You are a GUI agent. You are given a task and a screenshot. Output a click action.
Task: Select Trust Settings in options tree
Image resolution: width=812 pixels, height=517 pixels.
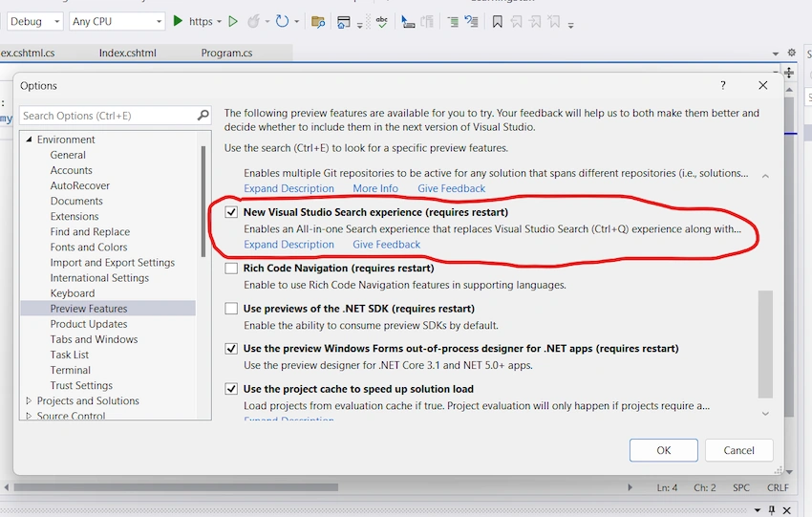pyautogui.click(x=81, y=385)
